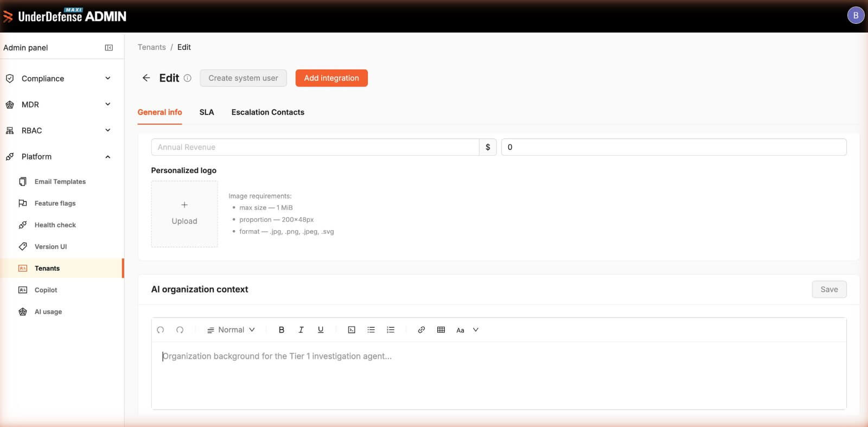Click the Tenants breadcrumb link
The width and height of the screenshot is (868, 427).
(152, 47)
